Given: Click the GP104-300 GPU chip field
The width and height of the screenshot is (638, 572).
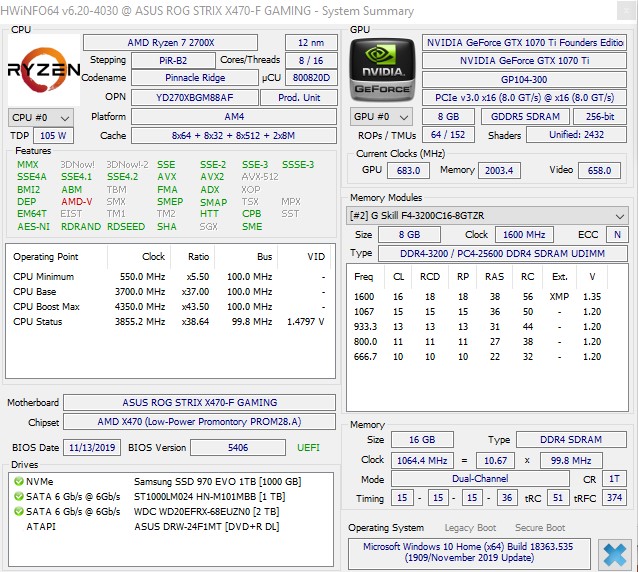Looking at the screenshot, I should (x=524, y=80).
